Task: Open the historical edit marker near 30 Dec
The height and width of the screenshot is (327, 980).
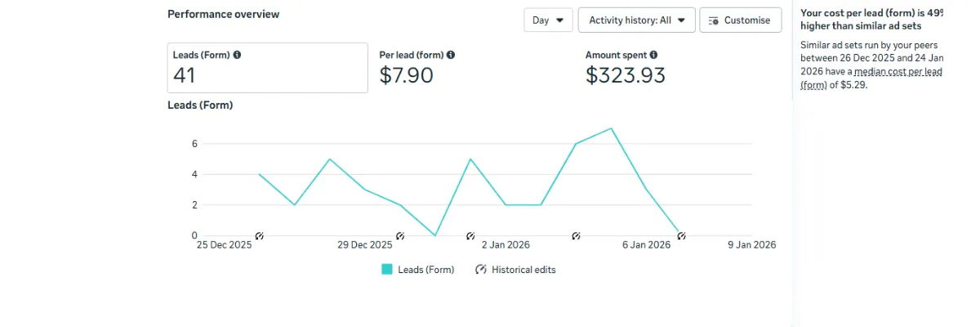Action: (x=400, y=235)
